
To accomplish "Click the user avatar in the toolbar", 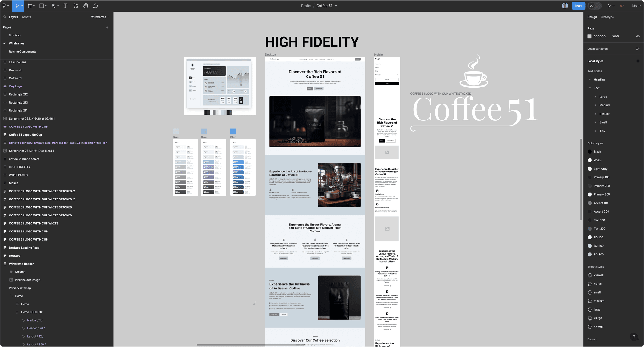I will 565,6.
